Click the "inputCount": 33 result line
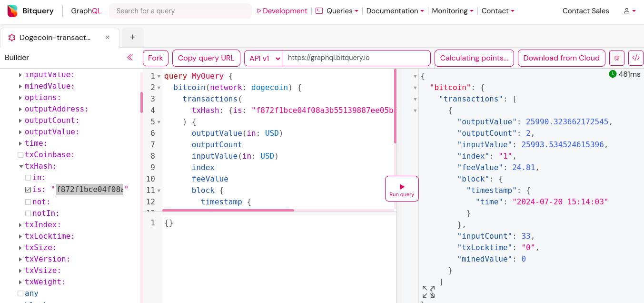Image resolution: width=644 pixels, height=303 pixels. (x=496, y=236)
